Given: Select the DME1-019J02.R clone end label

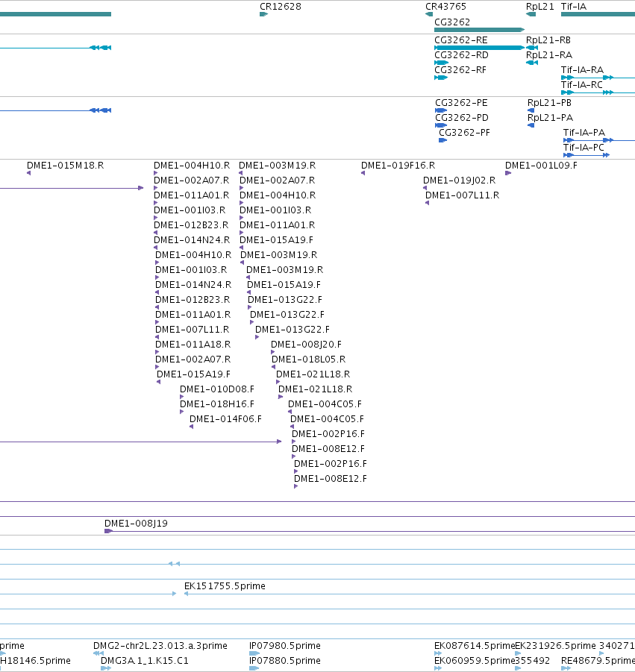Looking at the screenshot, I should (459, 180).
